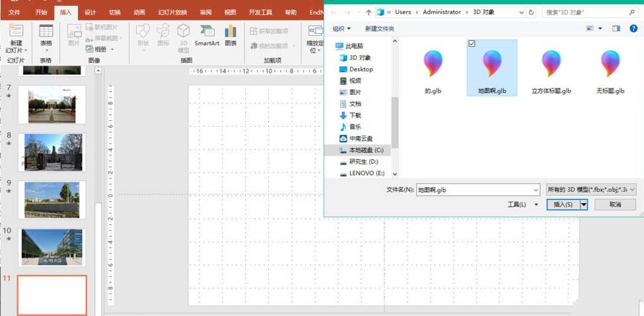Expand the 插入(S) button dropdown arrow
The width and height of the screenshot is (644, 316).
[x=584, y=205]
